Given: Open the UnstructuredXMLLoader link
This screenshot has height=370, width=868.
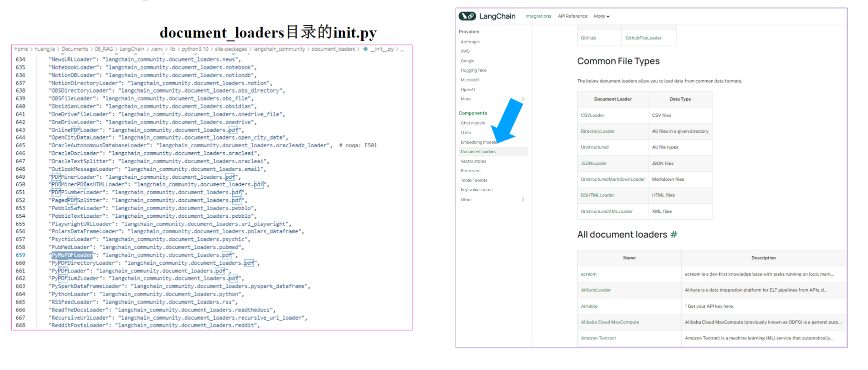Looking at the screenshot, I should (x=607, y=211).
